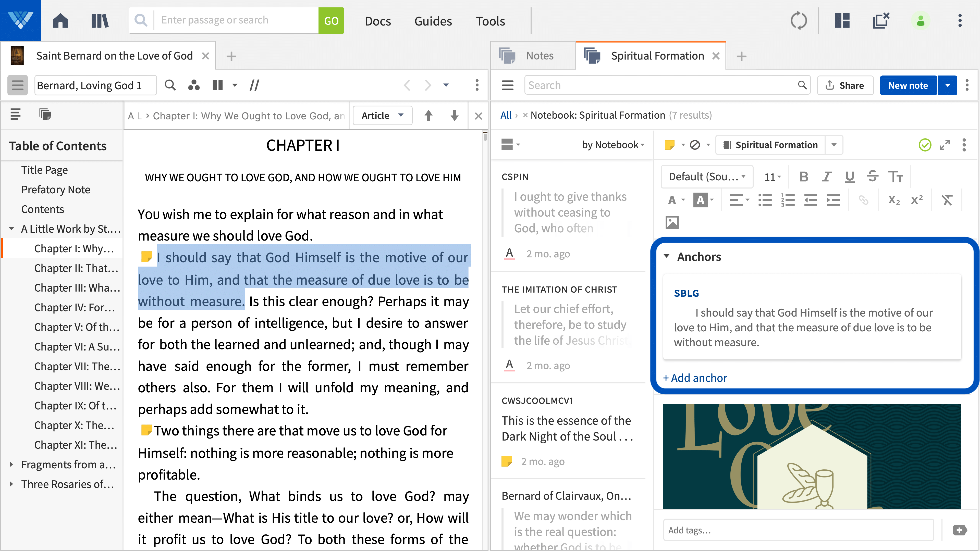Collapse 'A Little Work by St.' tree item
This screenshot has width=980, height=551.
[11, 229]
